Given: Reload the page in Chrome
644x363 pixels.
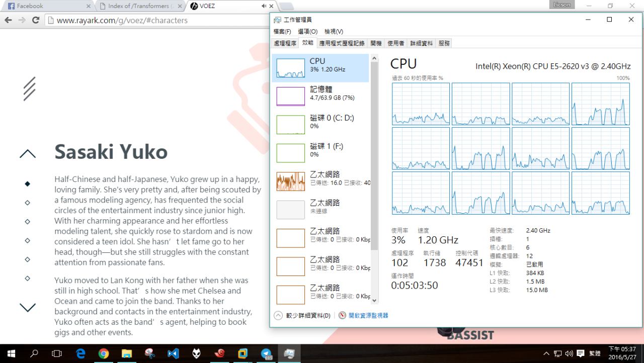Looking at the screenshot, I should coord(35,21).
